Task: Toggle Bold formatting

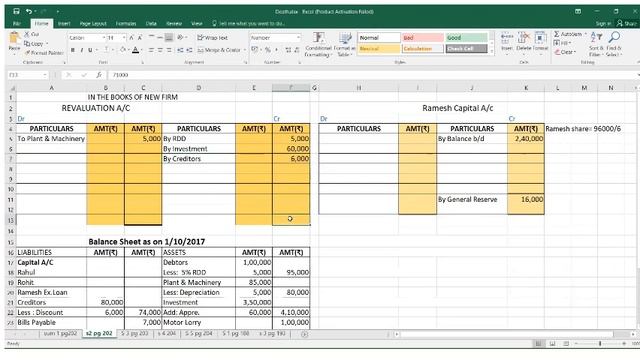Action: pyautogui.click(x=73, y=50)
